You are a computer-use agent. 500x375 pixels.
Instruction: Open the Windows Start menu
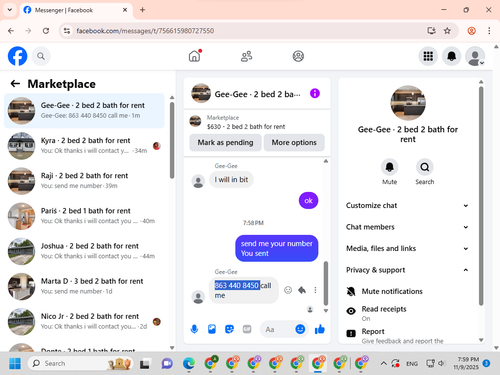(x=15, y=363)
